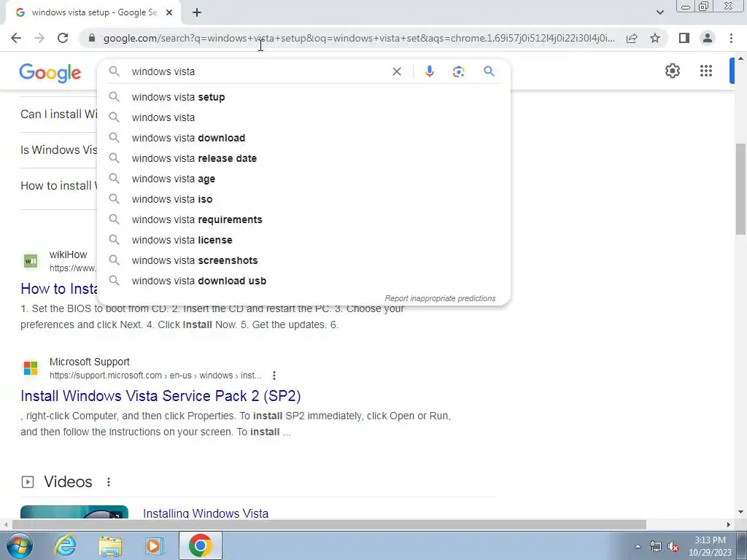Screen dimensions: 747x560
Task: Open Chrome side panel
Action: pyautogui.click(x=684, y=38)
